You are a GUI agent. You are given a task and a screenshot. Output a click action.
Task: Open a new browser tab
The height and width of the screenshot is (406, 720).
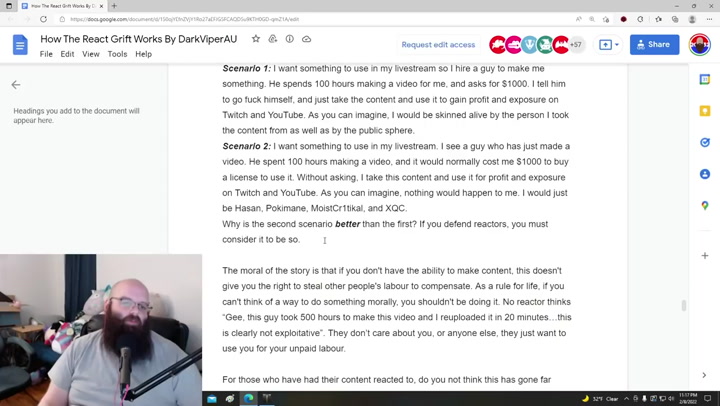coord(114,6)
